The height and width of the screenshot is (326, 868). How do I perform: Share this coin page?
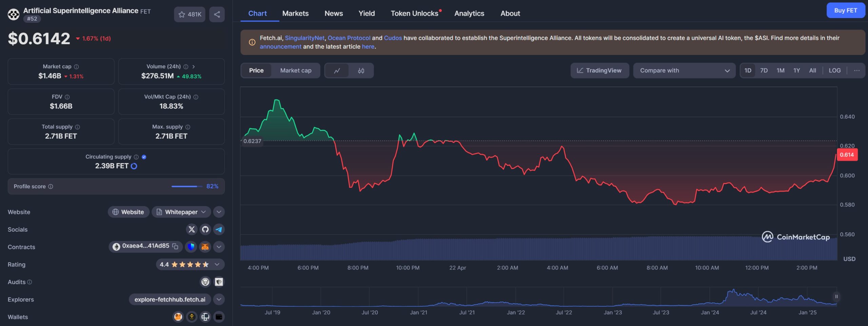point(217,14)
